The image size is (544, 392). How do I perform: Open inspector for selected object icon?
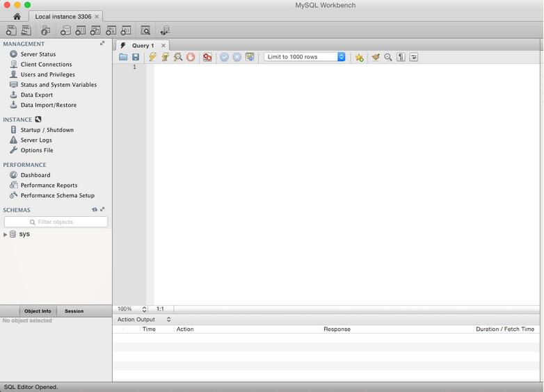click(x=45, y=31)
